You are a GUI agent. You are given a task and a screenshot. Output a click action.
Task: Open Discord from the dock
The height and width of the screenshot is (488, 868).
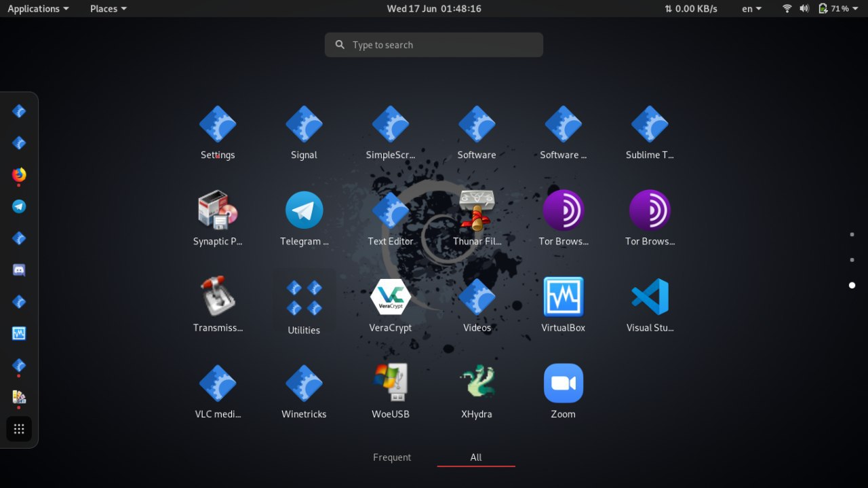(x=19, y=270)
